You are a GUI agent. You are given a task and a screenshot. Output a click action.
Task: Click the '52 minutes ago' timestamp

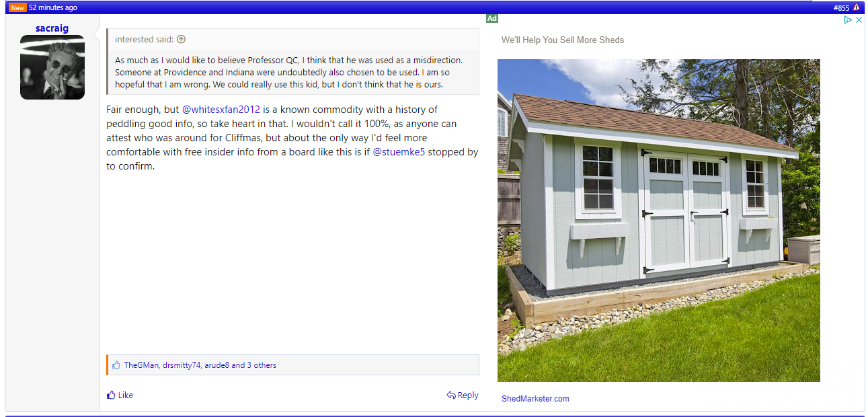click(x=52, y=7)
